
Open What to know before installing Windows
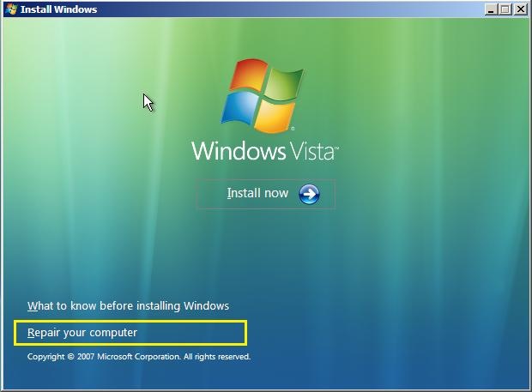(128, 306)
